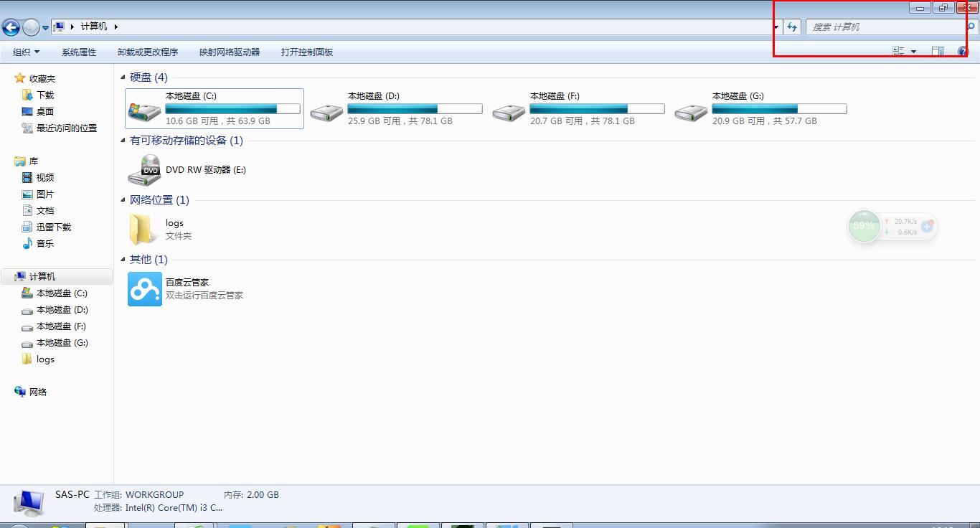Click 系统属性 in the toolbar
This screenshot has width=980, height=528.
click(x=79, y=52)
